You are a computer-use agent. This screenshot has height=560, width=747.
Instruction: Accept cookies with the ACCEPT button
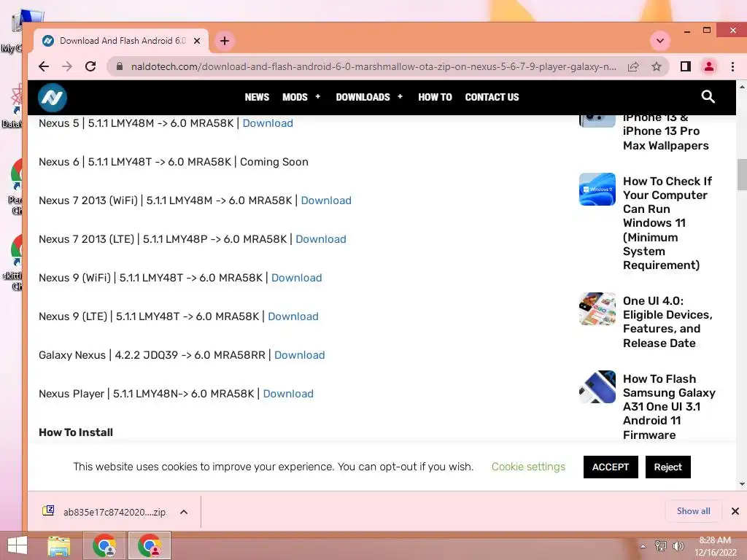coord(611,467)
